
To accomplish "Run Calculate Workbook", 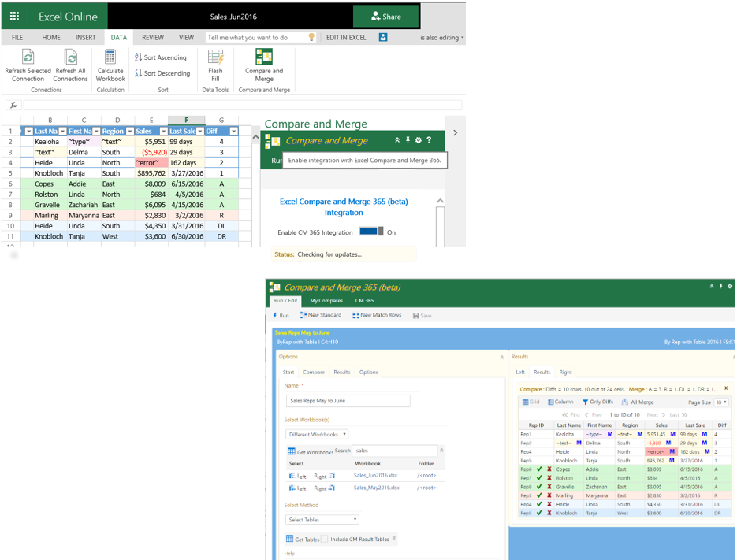I will pyautogui.click(x=110, y=66).
